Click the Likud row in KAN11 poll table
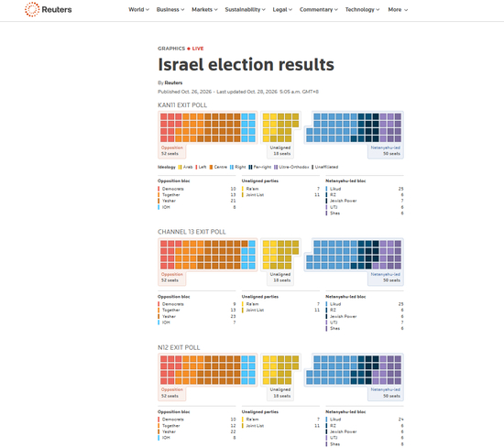Viewport: 504px width, 448px height. pyautogui.click(x=365, y=189)
